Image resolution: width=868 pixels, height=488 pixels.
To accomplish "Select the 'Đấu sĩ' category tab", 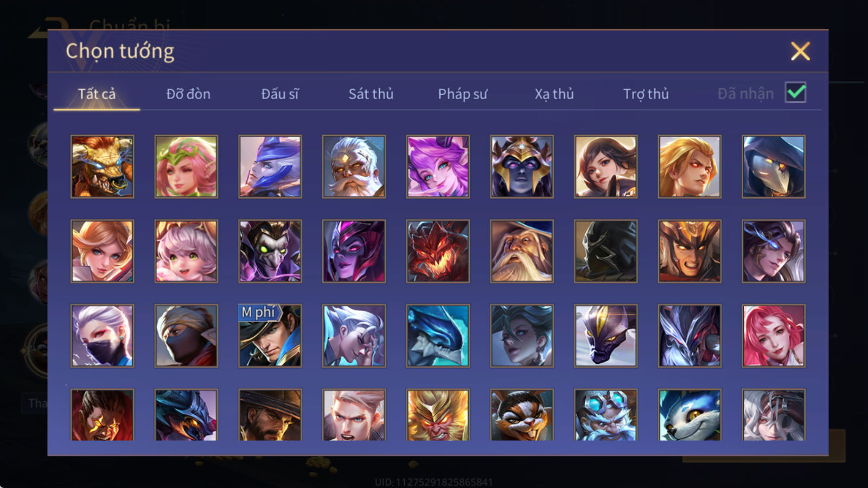I will (279, 94).
